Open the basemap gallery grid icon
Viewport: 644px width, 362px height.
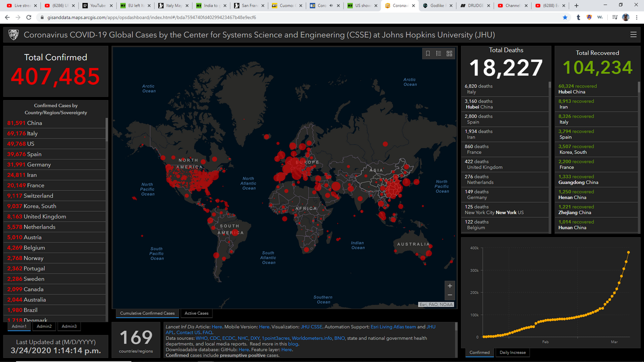[449, 54]
